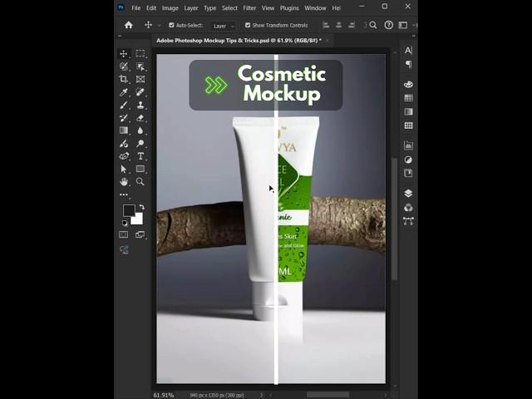Screen dimensions: 532x399
Task: Select the Crop tool
Action: pyautogui.click(x=124, y=79)
